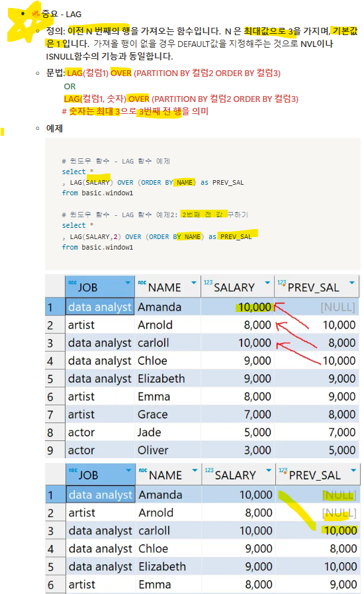Click the LAG(SALARY) OVER code line
Screen dimensions: 364x594
153,183
